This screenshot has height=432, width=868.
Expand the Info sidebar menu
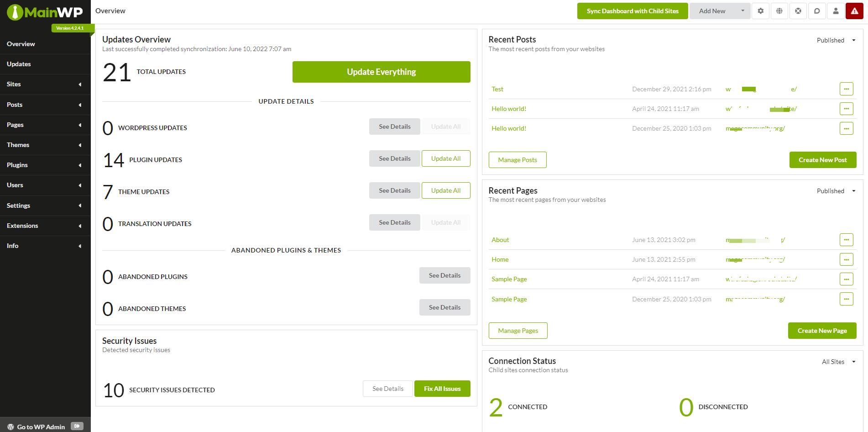(45, 246)
